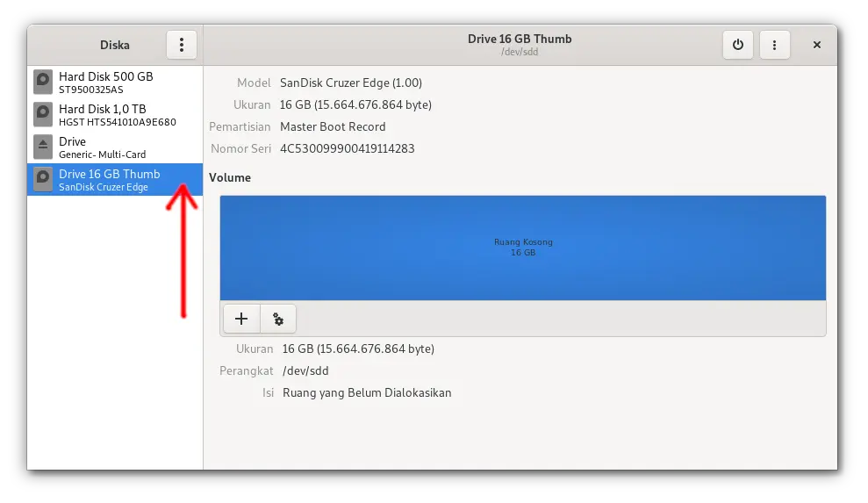Create a partition with the plus button
The height and width of the screenshot is (503, 868).
[x=241, y=319]
